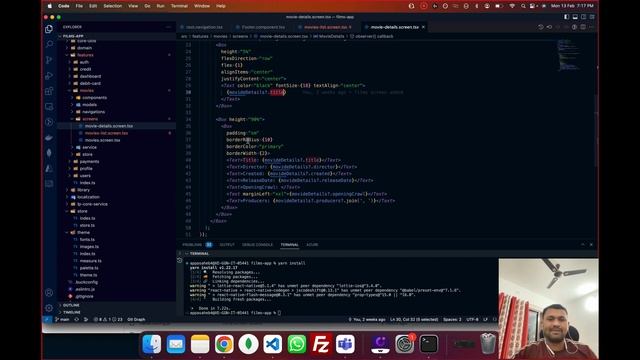640x360 pixels.
Task: Click errors and warnings count in status bar
Action: [x=108, y=320]
